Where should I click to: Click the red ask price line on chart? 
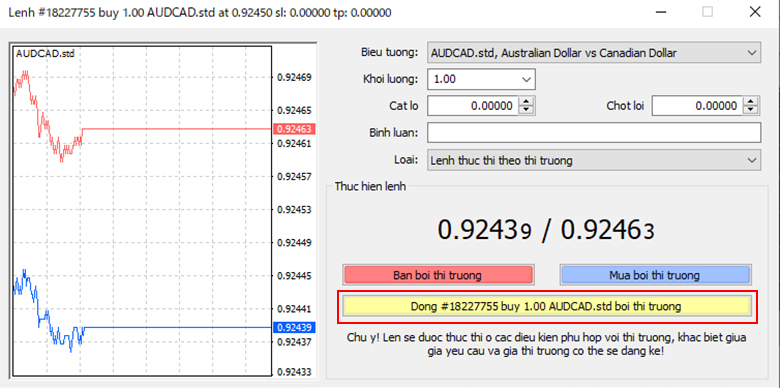177,129
